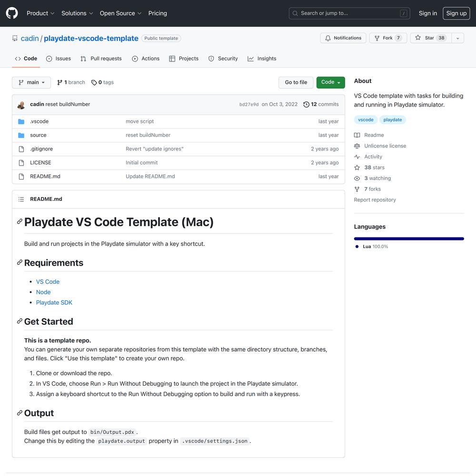Click the .gitignore file icon
This screenshot has height=476, width=476.
(x=21, y=149)
